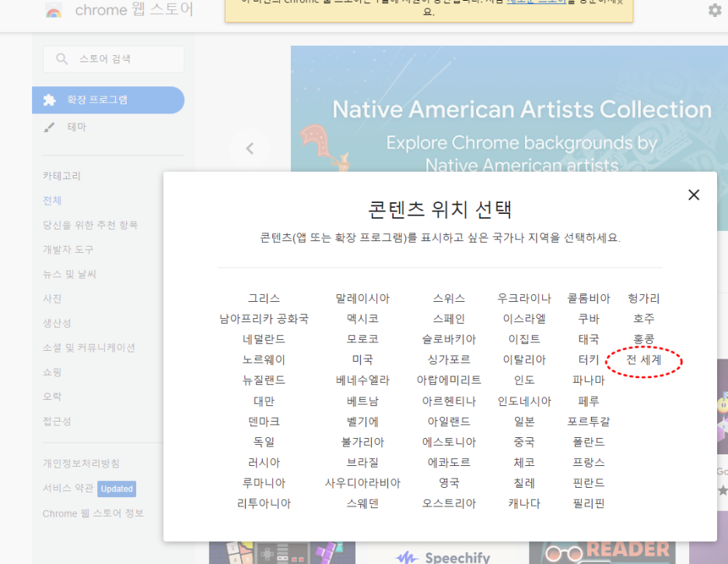Focus the store search field

tap(114, 59)
